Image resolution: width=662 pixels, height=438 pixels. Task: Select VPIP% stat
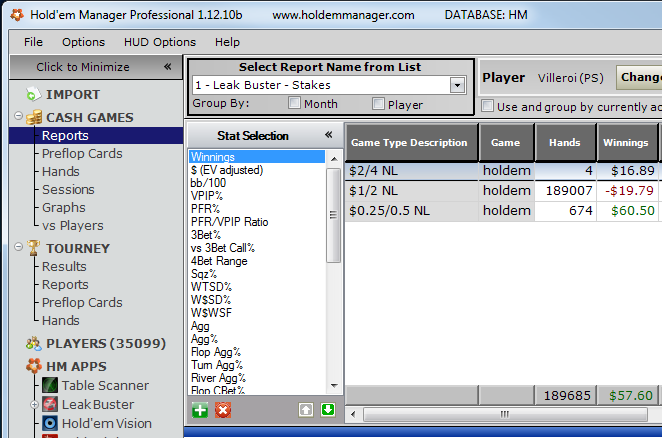(206, 196)
